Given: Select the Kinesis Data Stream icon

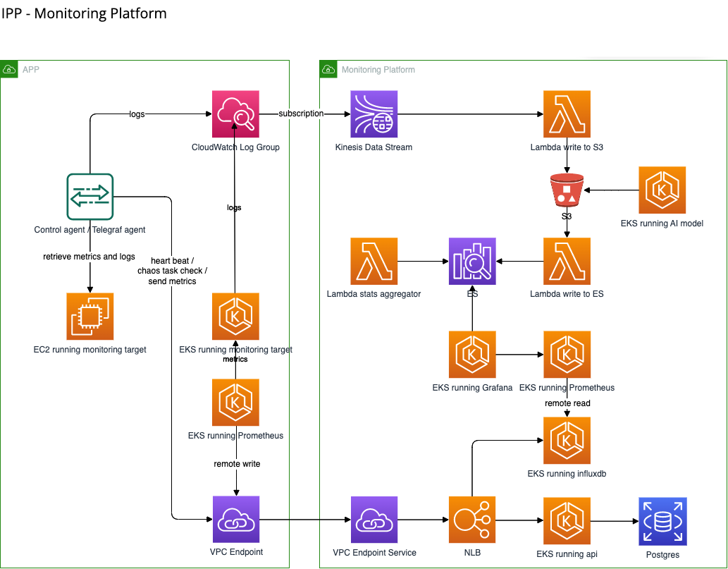Looking at the screenshot, I should coord(374,114).
